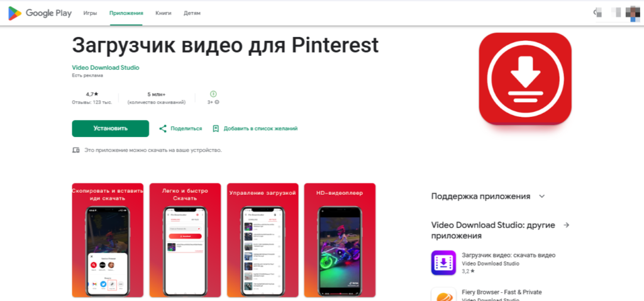Screen dimensions: 644x301
Task: Open the Легко и быстро Скачать screenshot
Action: point(186,240)
